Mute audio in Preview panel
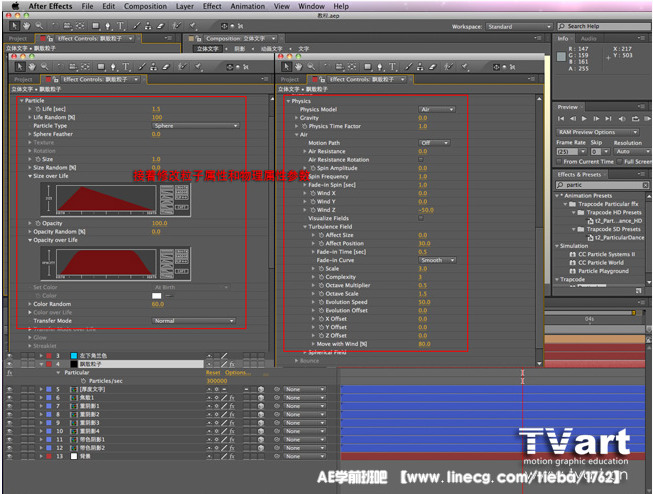653x494 pixels. pyautogui.click(x=622, y=119)
